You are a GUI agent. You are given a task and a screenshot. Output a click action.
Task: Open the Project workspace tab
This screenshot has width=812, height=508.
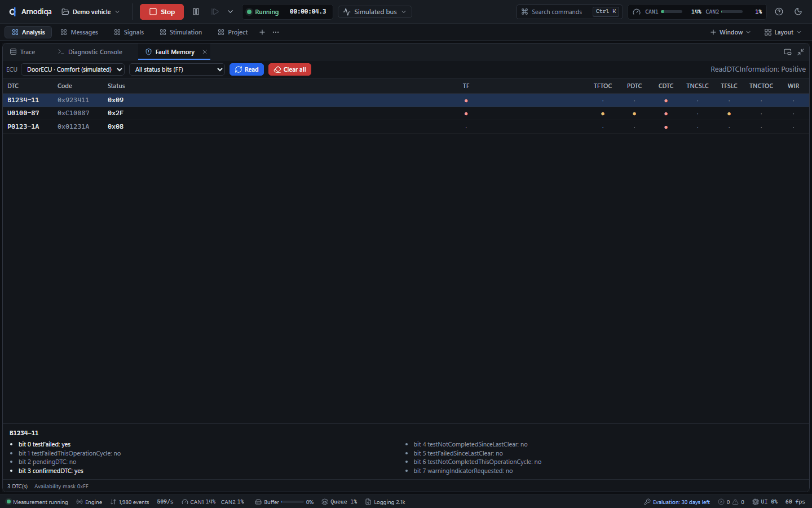(233, 32)
